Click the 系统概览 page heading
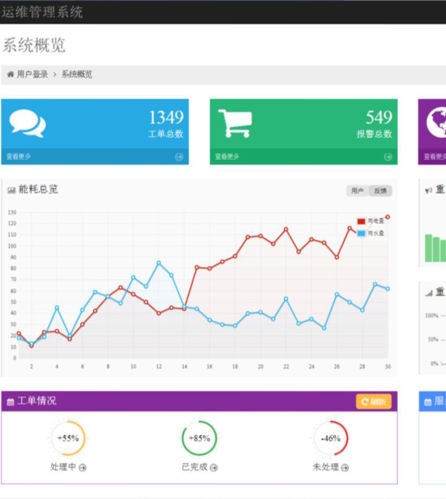This screenshot has height=499, width=446. coord(34,45)
